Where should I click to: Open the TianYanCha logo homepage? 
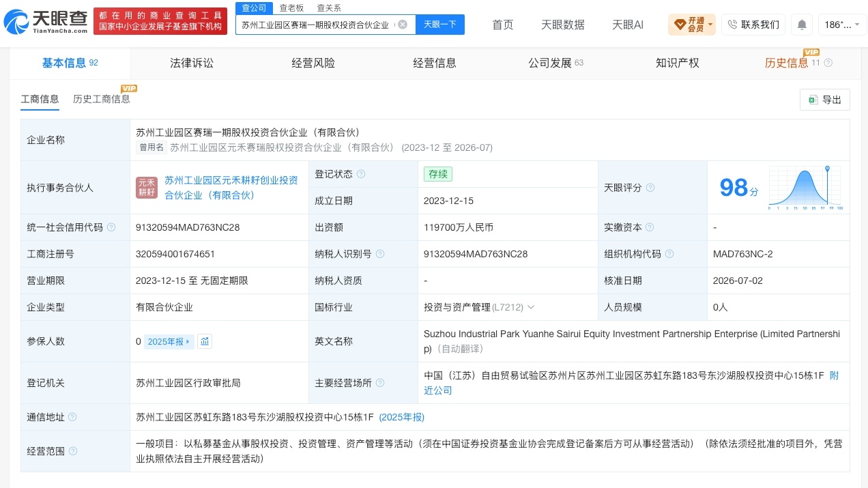[x=46, y=23]
